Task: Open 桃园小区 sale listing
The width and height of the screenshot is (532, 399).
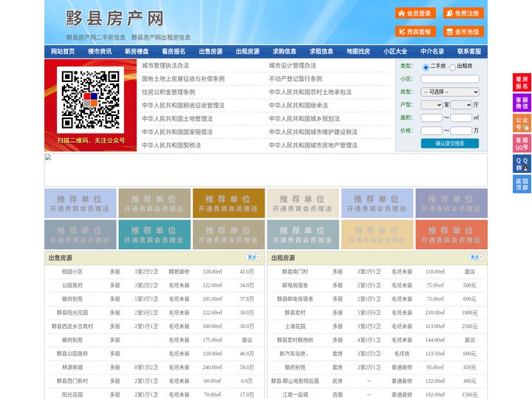Action: click(72, 272)
